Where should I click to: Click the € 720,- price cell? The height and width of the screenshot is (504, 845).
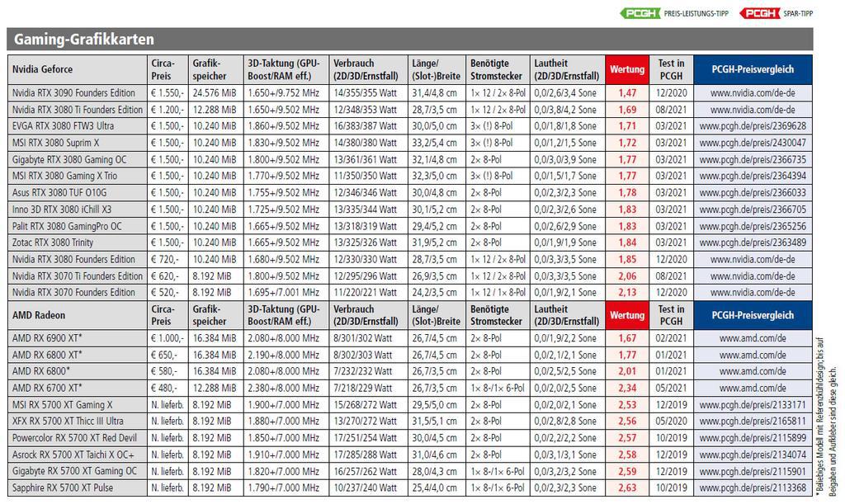click(x=168, y=260)
